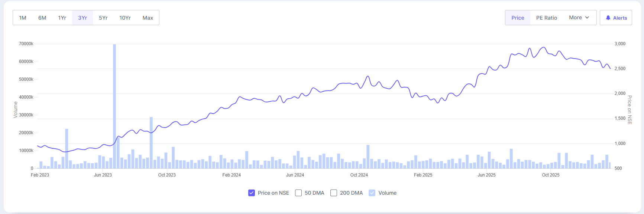The width and height of the screenshot is (644, 214).
Task: Click the volume spike bar before Oct 2023
Action: [x=151, y=143]
